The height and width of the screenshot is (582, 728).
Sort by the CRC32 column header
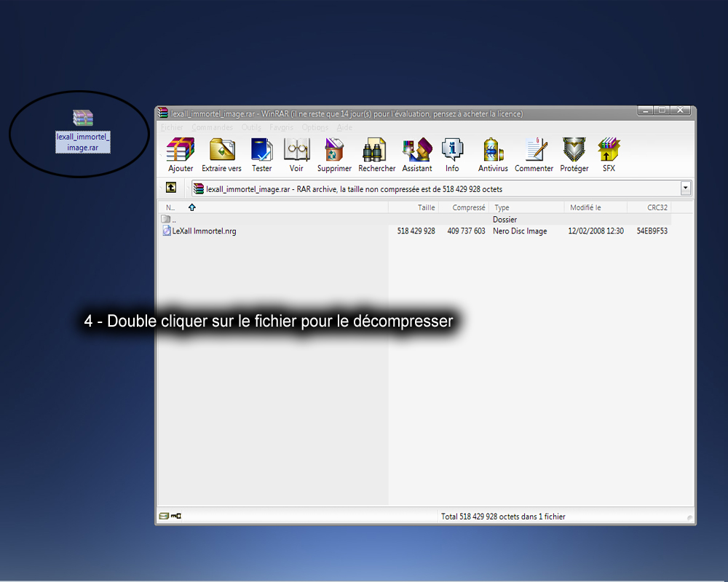tap(649, 207)
